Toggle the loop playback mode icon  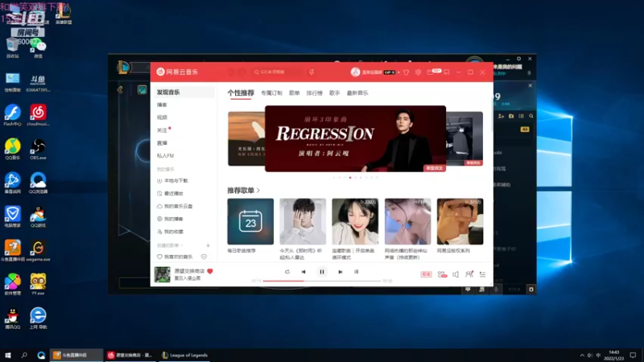coord(287,272)
